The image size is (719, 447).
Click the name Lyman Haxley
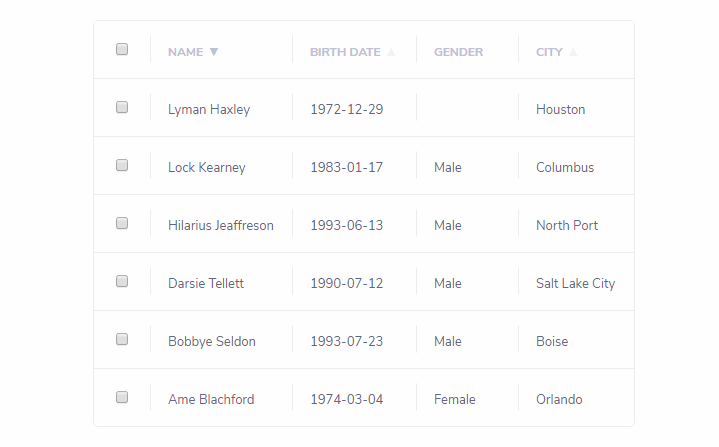click(x=209, y=109)
